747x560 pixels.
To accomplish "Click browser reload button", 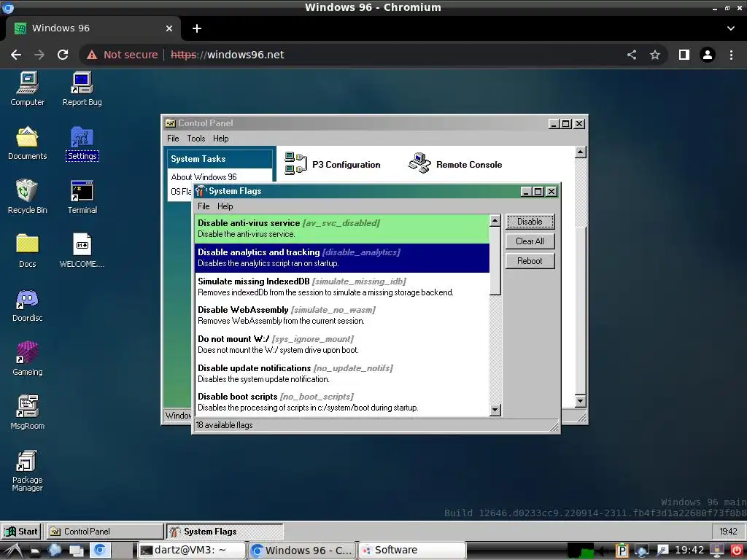I will pyautogui.click(x=63, y=55).
